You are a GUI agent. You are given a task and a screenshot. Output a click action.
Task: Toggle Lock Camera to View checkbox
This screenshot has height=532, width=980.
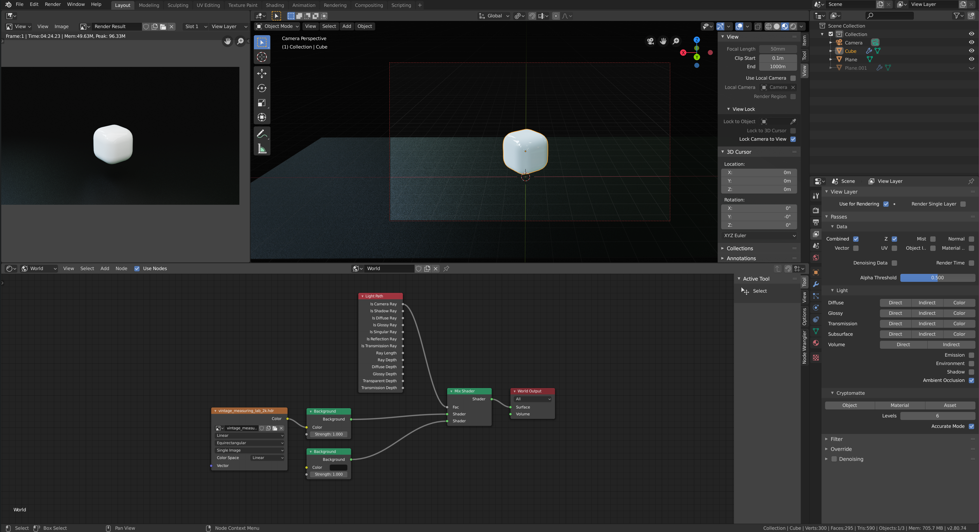pos(793,139)
